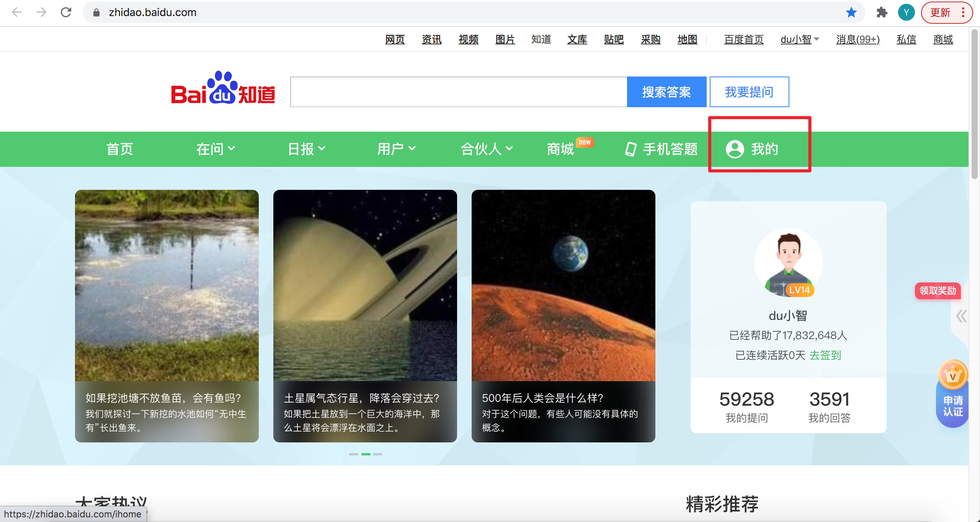Select the third carousel pagination dot
The image size is (980, 522).
(x=378, y=454)
